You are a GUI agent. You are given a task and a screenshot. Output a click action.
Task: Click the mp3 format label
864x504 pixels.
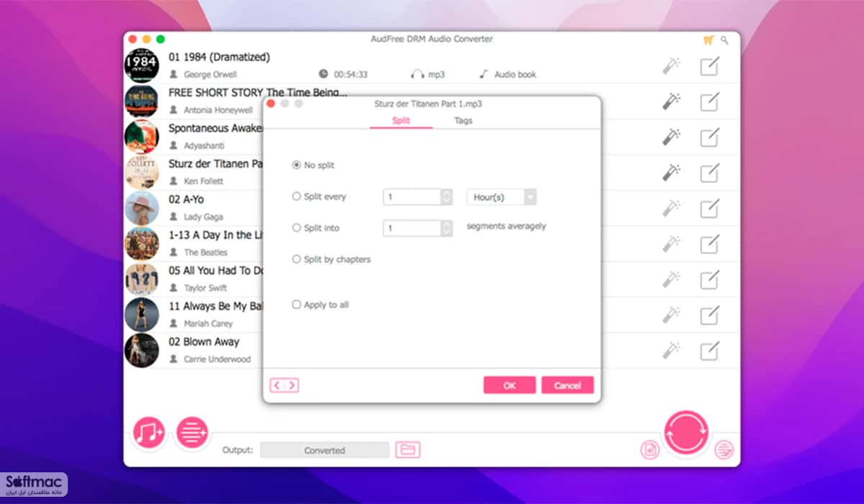[x=436, y=74]
